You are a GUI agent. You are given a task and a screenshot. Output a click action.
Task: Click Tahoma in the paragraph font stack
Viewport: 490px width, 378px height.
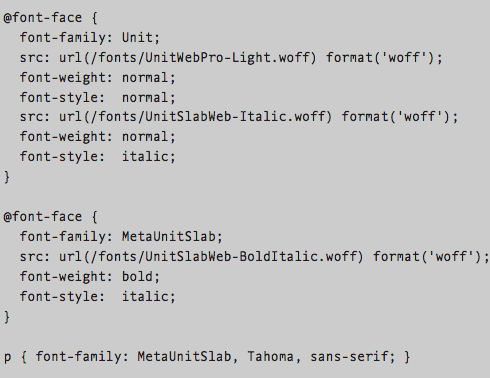click(270, 356)
